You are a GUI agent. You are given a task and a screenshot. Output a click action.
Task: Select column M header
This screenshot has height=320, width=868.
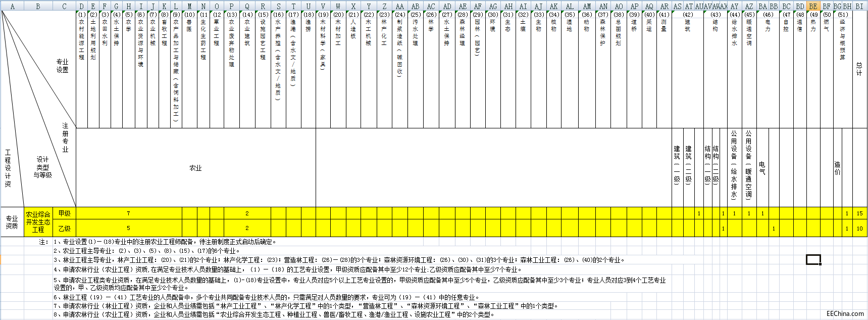tap(189, 6)
